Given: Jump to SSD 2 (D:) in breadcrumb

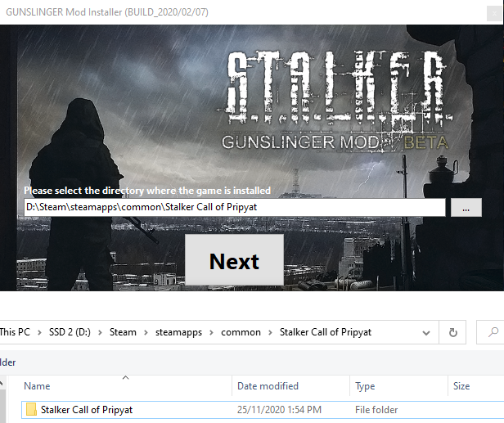Looking at the screenshot, I should coord(70,332).
